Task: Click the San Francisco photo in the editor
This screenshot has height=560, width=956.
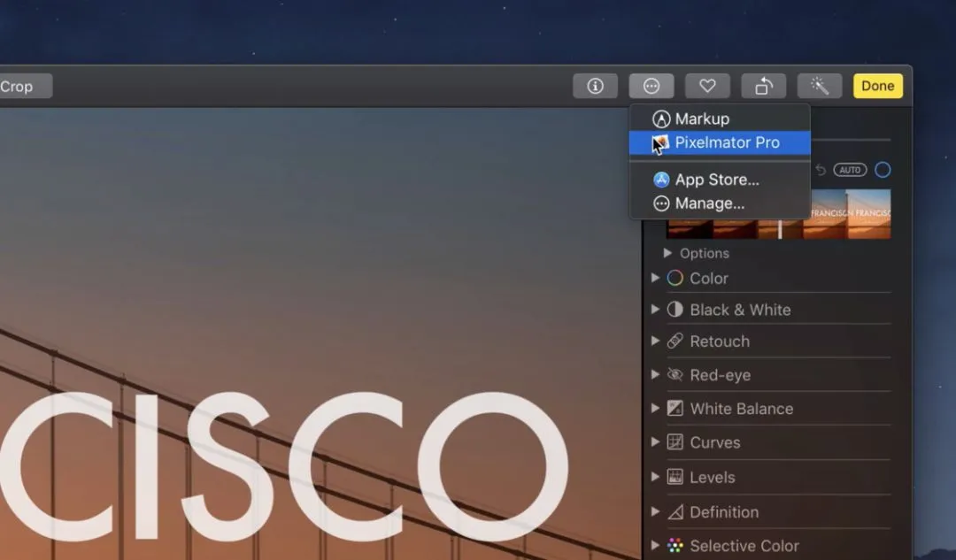Action: tap(320, 334)
